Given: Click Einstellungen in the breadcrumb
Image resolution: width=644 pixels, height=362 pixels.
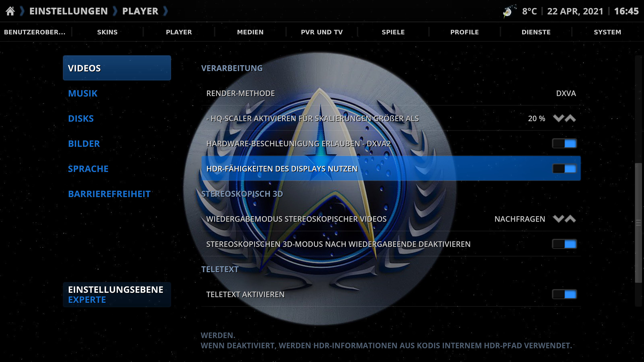Looking at the screenshot, I should [x=68, y=11].
